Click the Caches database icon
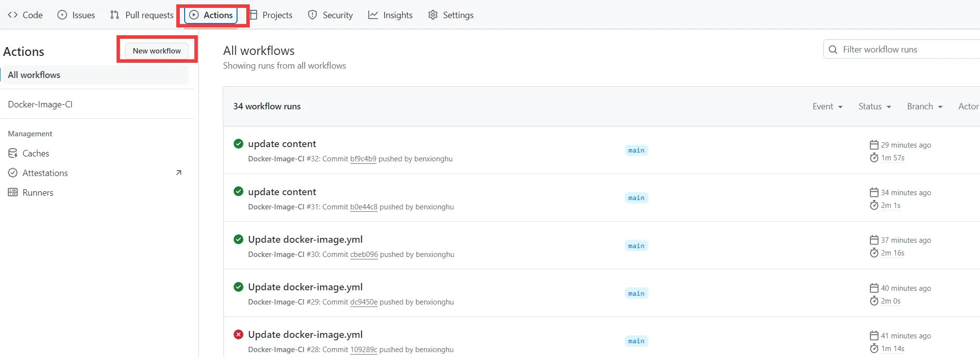The height and width of the screenshot is (357, 980). tap(13, 153)
